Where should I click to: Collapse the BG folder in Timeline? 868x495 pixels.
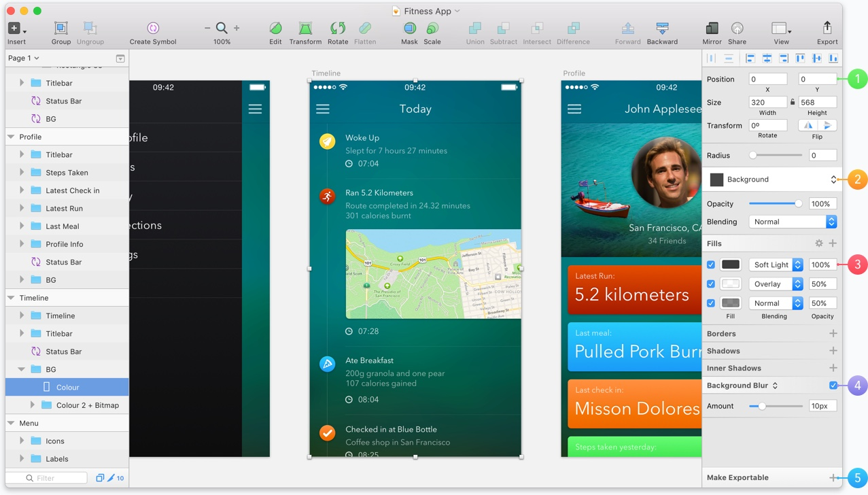22,369
